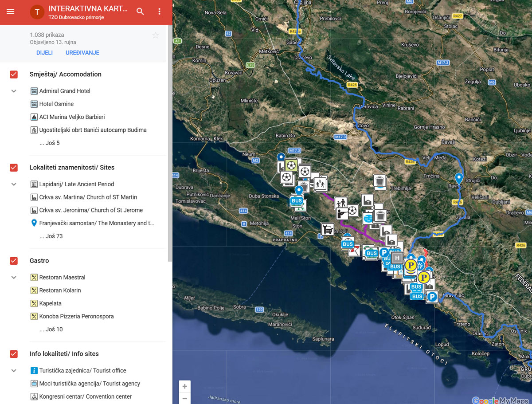This screenshot has width=532, height=404.
Task: Toggle the Gastro layer checkbox
Action: coord(14,260)
